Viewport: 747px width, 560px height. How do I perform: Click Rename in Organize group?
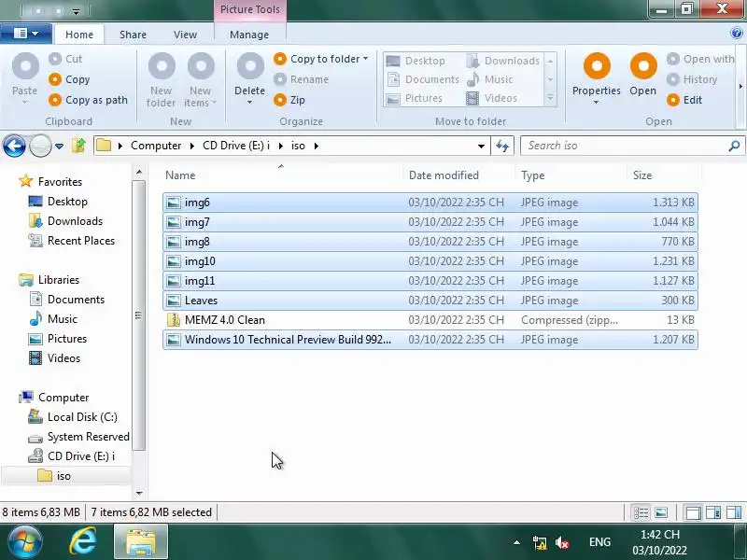click(302, 79)
